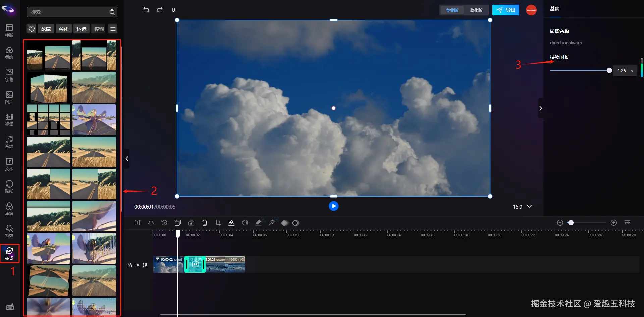Open the 基础 basic properties tab

555,9
